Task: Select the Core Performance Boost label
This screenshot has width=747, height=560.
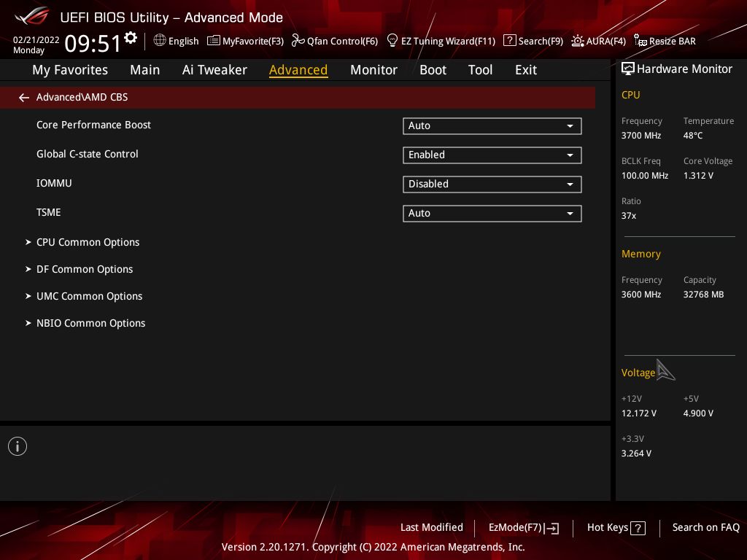Action: click(93, 125)
